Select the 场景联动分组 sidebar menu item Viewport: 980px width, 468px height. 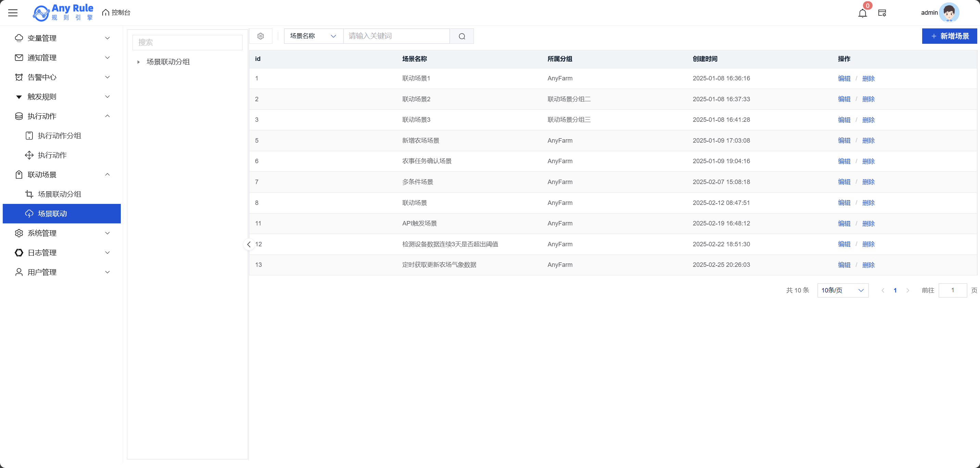click(59, 194)
